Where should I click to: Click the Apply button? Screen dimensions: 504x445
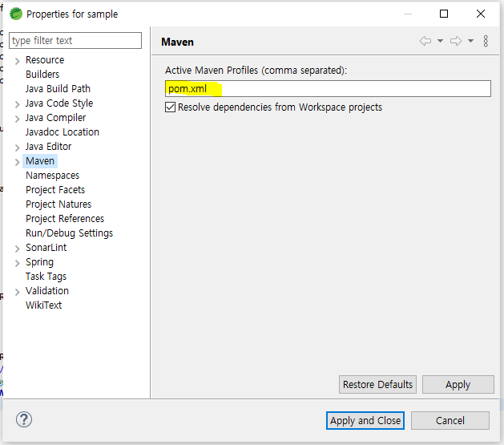click(458, 385)
